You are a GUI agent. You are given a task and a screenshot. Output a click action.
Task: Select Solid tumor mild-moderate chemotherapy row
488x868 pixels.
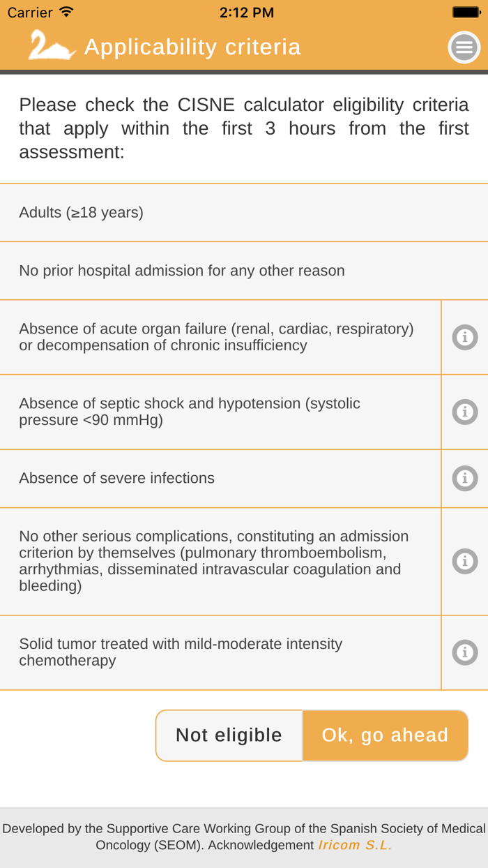220,652
